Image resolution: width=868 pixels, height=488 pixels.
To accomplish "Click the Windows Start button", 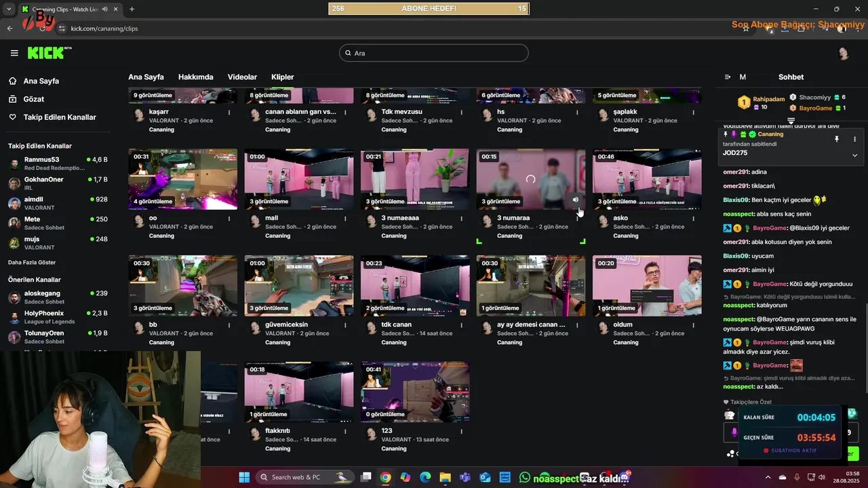I will (244, 477).
